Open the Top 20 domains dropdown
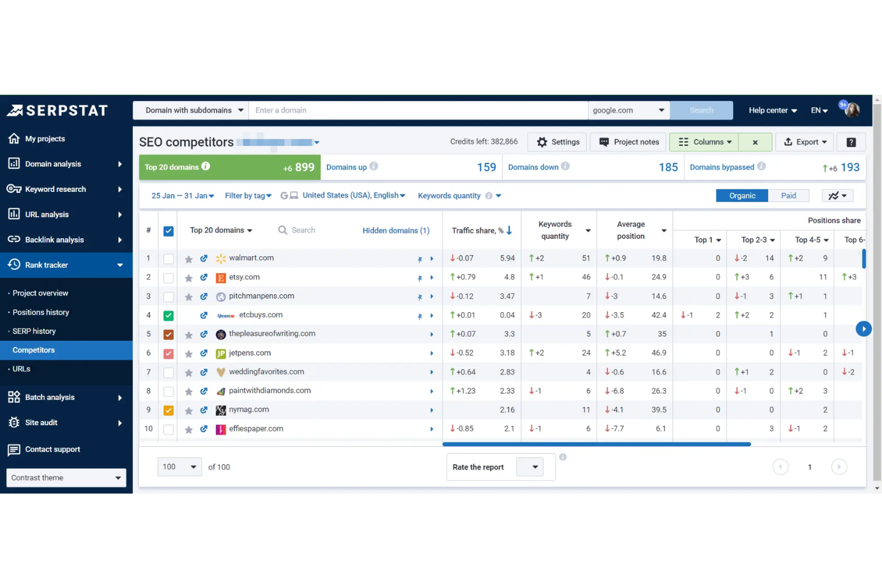 219,231
